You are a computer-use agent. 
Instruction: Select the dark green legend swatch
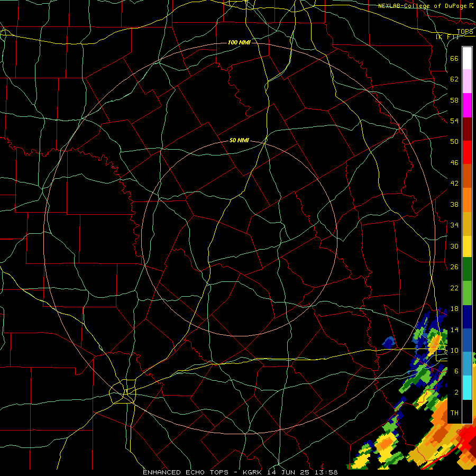pyautogui.click(x=467, y=269)
